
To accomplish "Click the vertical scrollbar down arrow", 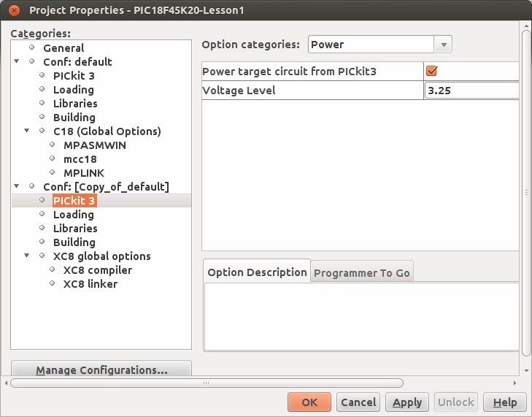I will click(526, 371).
